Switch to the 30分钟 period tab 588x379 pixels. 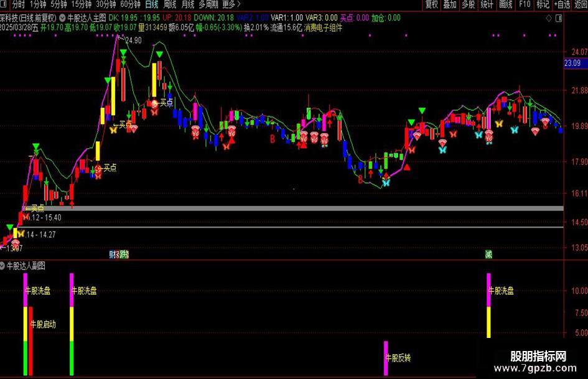(x=106, y=4)
